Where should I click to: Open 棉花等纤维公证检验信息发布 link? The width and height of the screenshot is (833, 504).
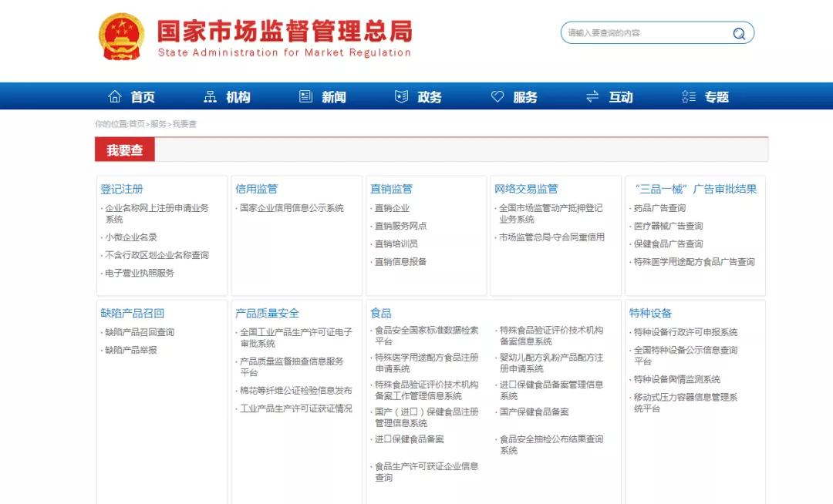point(296,391)
